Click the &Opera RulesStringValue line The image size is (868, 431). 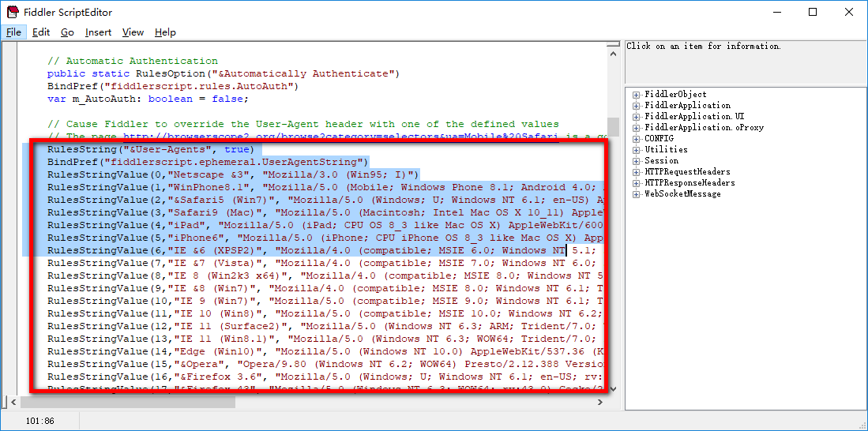[x=325, y=364]
